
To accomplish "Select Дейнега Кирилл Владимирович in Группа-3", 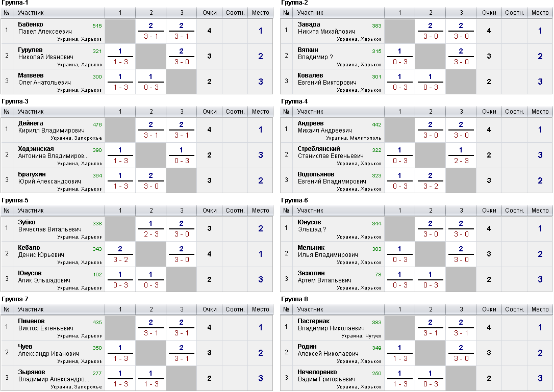I will tap(51, 127).
